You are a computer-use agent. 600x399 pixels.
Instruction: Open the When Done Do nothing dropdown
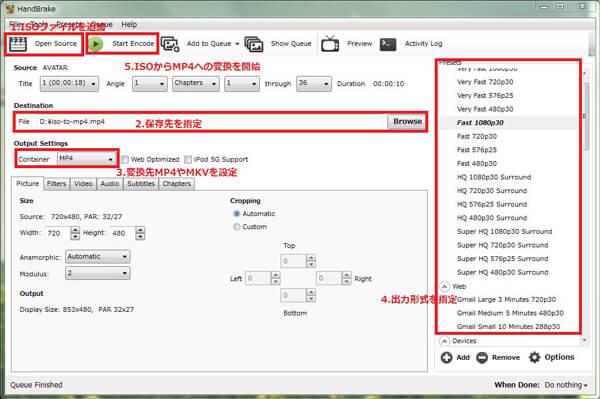click(x=566, y=385)
